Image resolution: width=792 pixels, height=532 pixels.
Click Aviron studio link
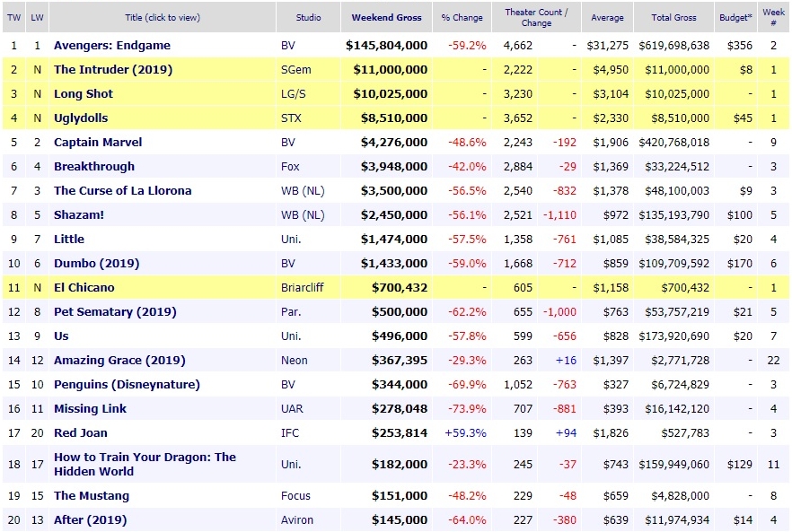coord(297,520)
